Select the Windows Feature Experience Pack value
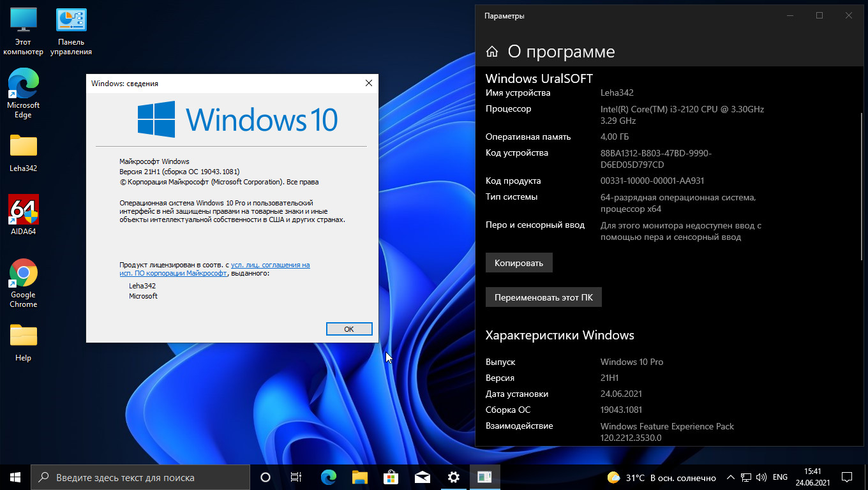The width and height of the screenshot is (868, 490). (x=667, y=432)
